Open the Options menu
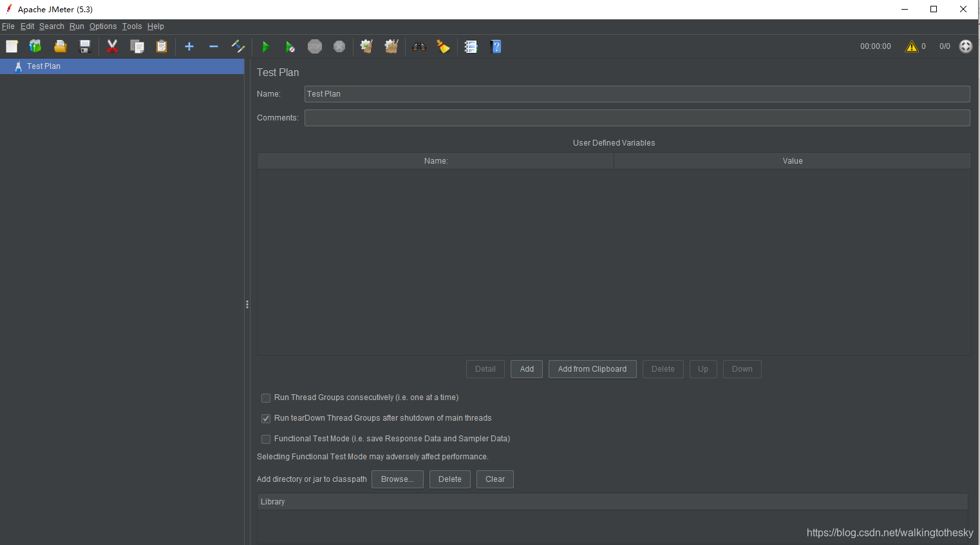The width and height of the screenshot is (980, 545). pyautogui.click(x=103, y=26)
